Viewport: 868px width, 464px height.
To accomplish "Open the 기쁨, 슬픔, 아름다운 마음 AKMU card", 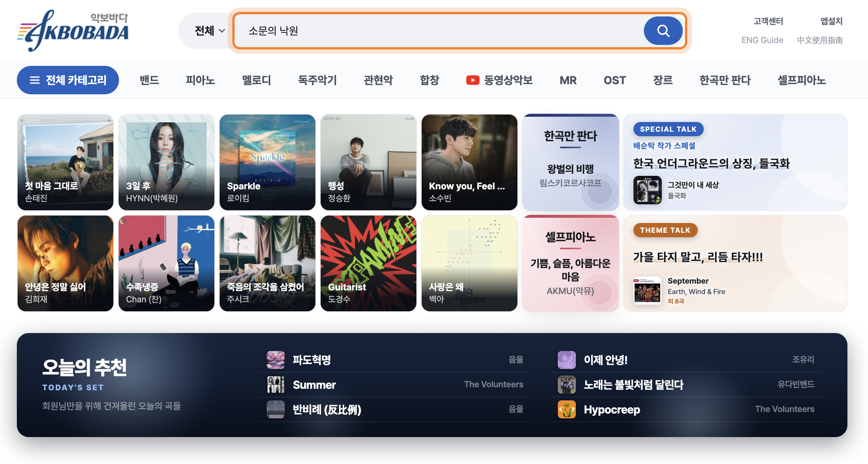I will click(x=571, y=263).
